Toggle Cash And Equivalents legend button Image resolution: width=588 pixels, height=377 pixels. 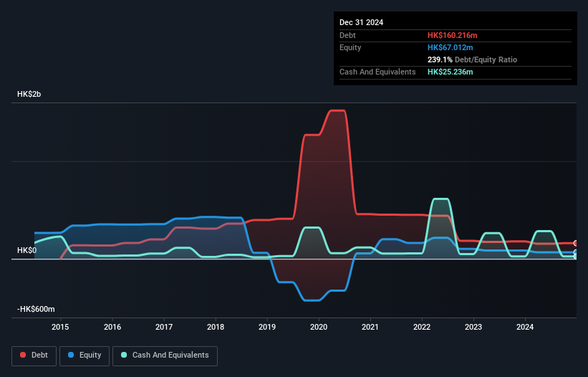click(x=165, y=355)
